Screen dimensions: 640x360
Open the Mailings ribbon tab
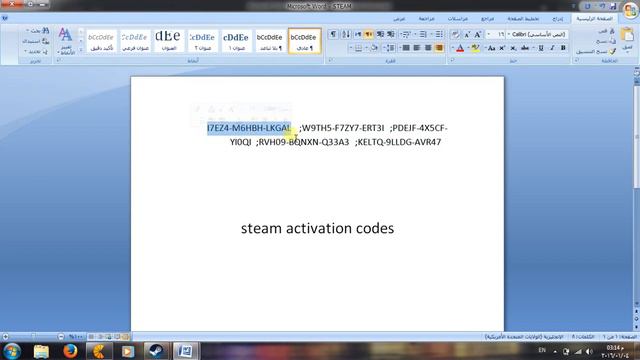458,19
